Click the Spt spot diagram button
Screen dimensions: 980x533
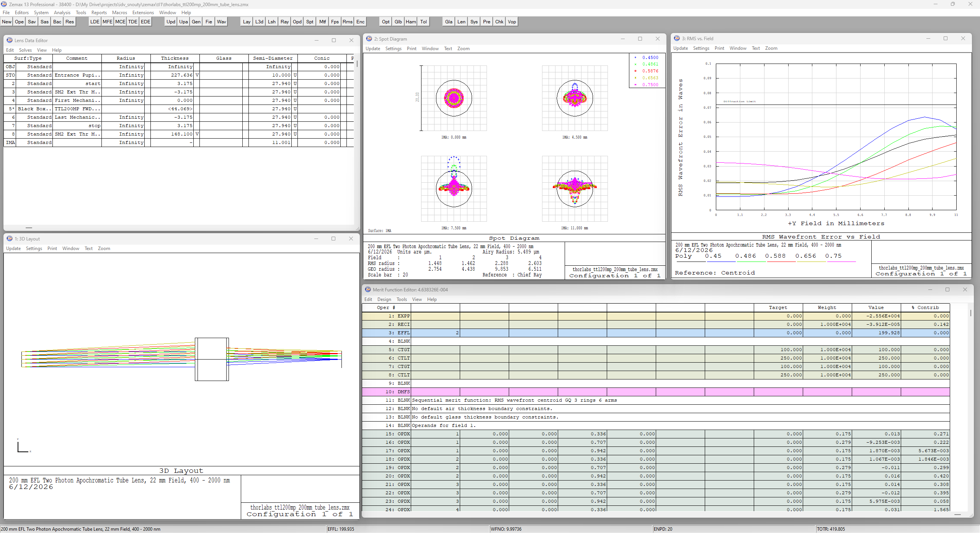(310, 22)
